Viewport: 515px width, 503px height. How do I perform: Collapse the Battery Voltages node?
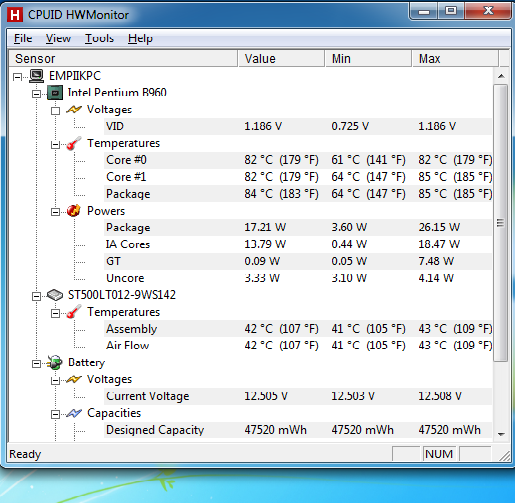tap(55, 381)
